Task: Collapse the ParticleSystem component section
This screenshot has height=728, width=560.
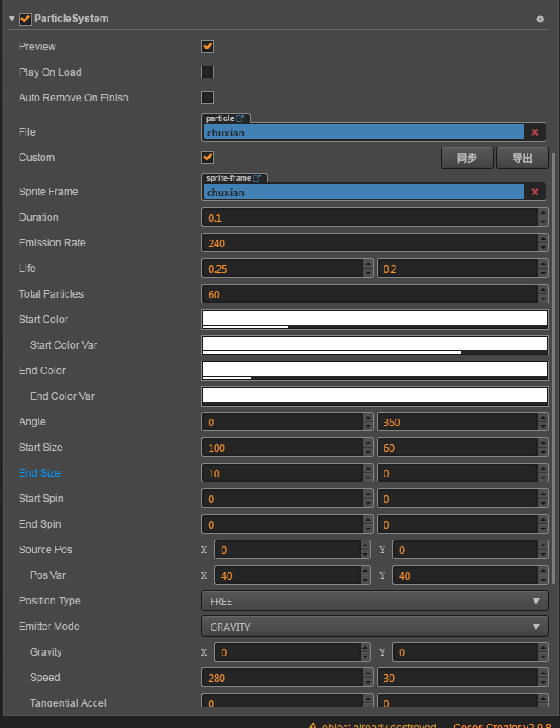Action: (x=11, y=19)
